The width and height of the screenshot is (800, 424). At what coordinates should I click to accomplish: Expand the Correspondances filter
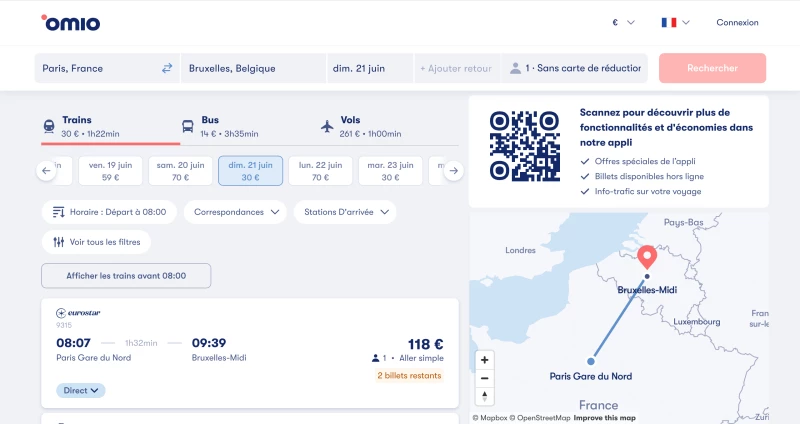tap(235, 212)
